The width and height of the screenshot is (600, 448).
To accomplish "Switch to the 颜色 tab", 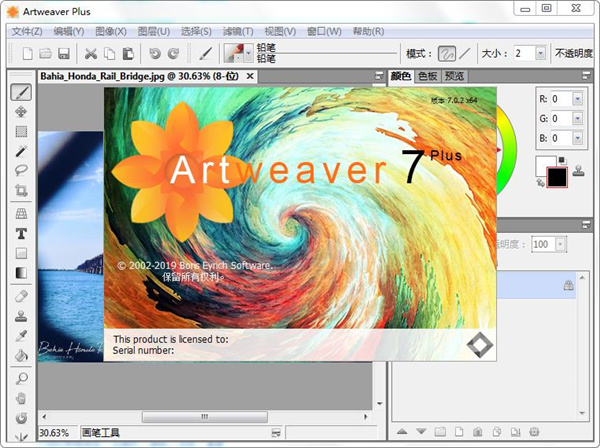I will pyautogui.click(x=401, y=76).
